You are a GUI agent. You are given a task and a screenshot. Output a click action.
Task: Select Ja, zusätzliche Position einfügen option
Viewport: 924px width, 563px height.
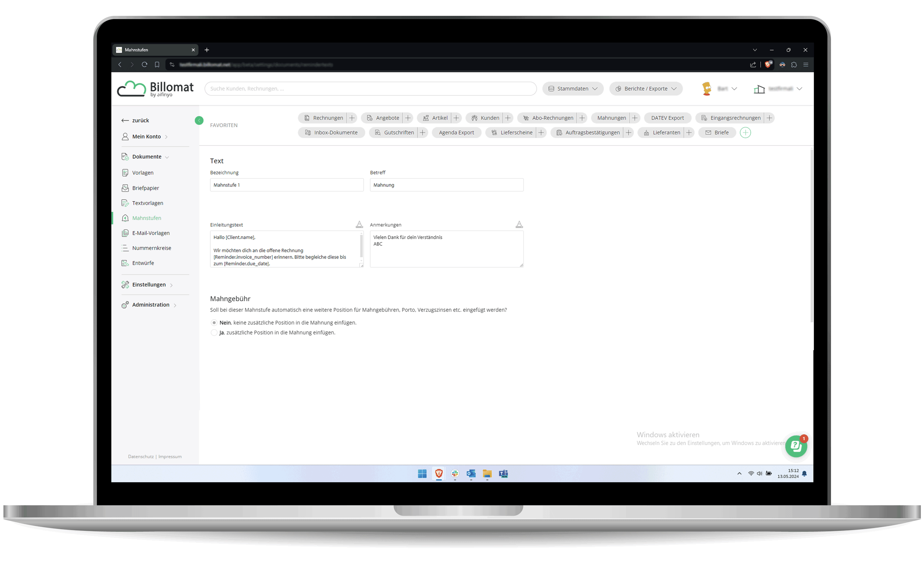pos(214,332)
